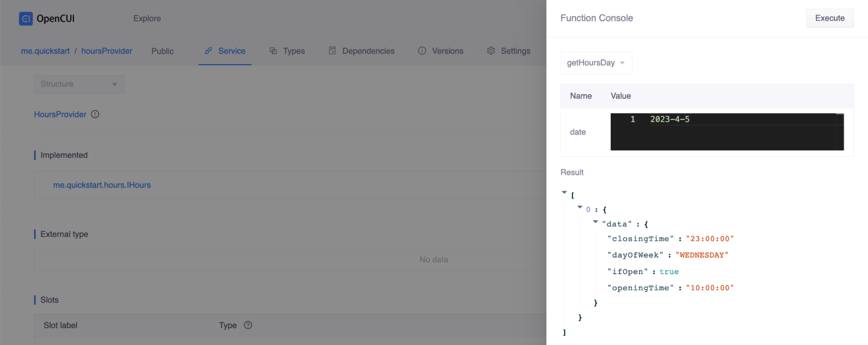868x345 pixels.
Task: Click the Function Console title
Action: pyautogui.click(x=597, y=18)
